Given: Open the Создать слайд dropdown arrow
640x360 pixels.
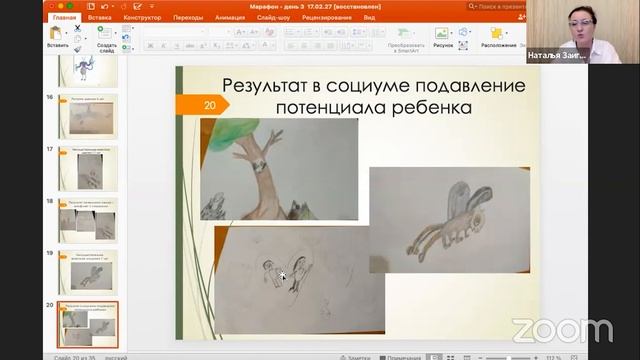Looking at the screenshot, I should 116,33.
